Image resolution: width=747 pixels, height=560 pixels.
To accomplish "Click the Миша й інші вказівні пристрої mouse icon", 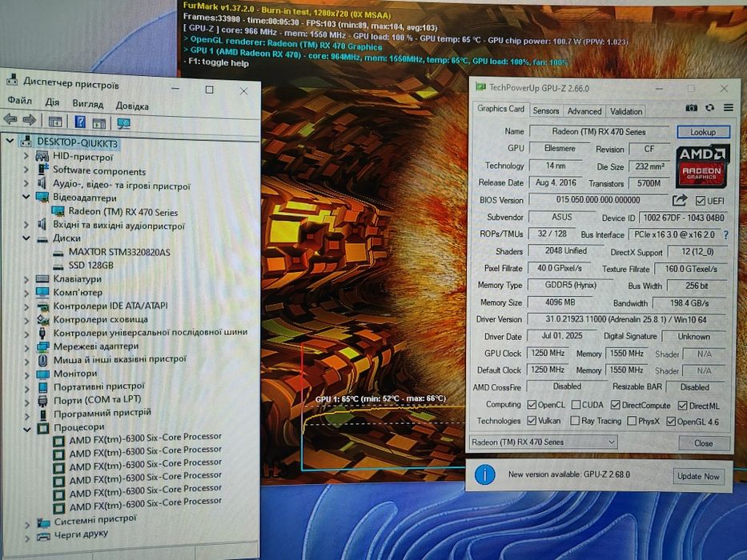I will pyautogui.click(x=43, y=360).
